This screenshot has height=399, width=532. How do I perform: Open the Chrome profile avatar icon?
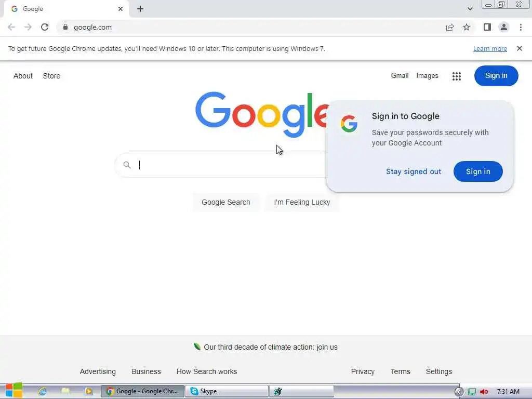[x=504, y=27]
